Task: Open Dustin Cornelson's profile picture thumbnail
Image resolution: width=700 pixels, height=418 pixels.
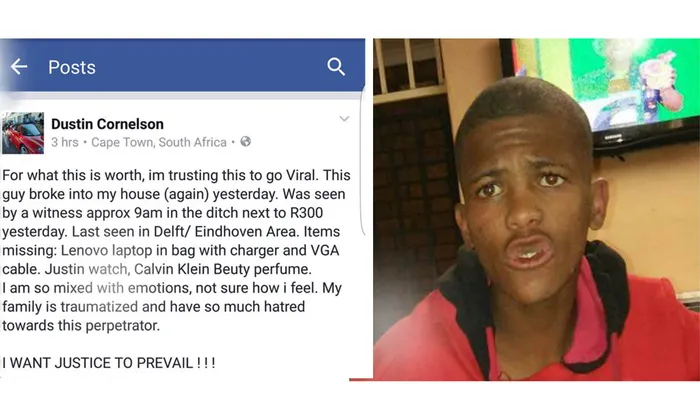Action: tap(23, 133)
